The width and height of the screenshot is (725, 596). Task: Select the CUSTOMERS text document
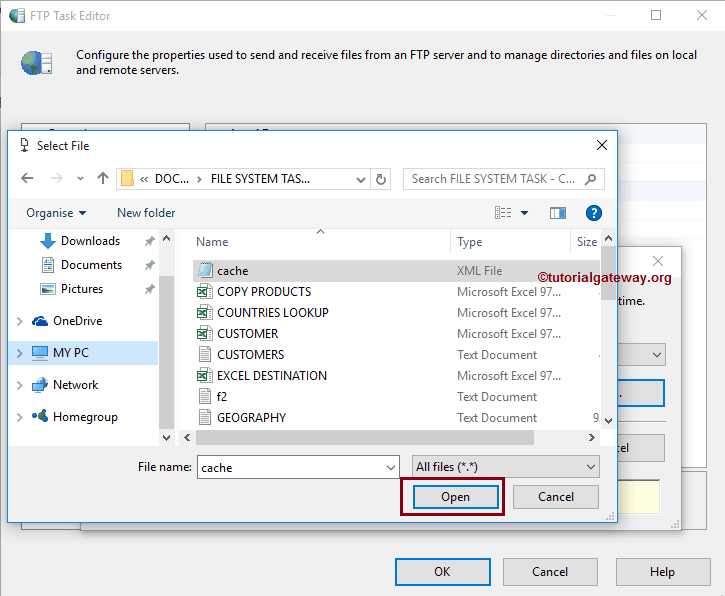coord(250,355)
